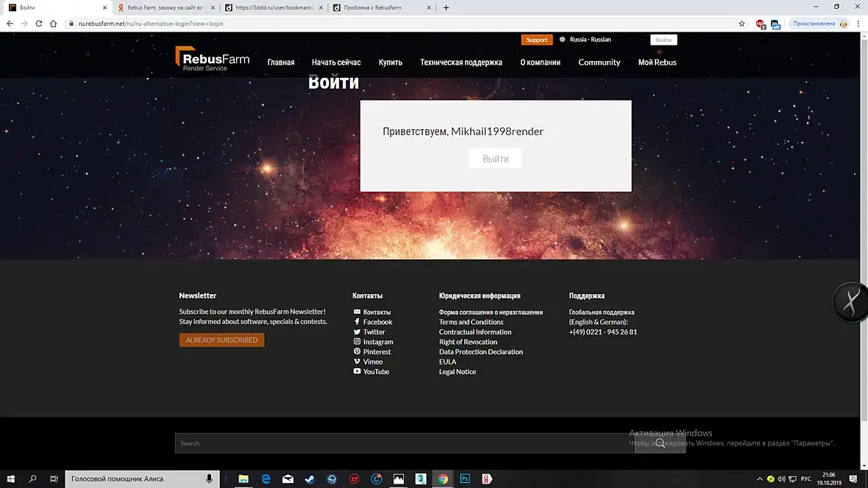The image size is (868, 488).
Task: Open Task View on the taskbar
Action: (54, 478)
